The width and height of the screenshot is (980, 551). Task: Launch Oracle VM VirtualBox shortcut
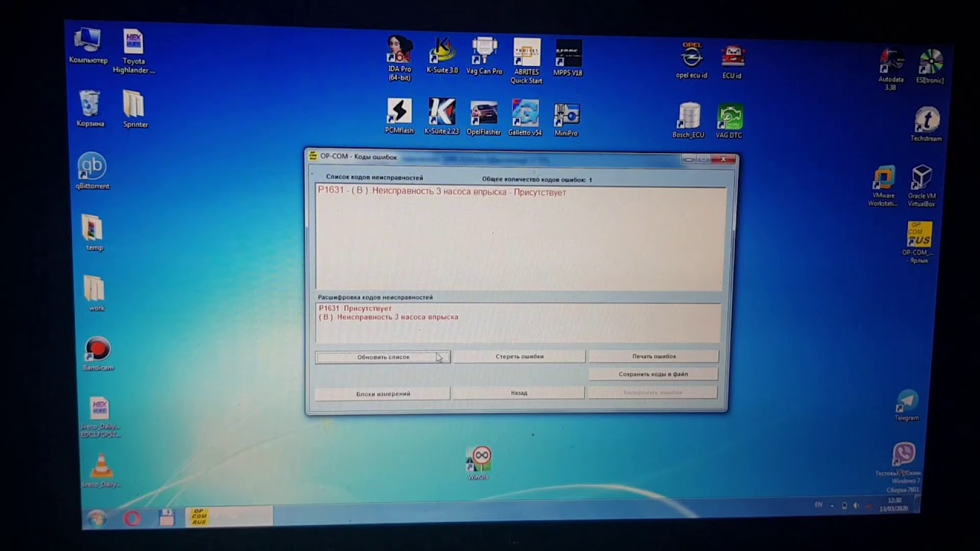pyautogui.click(x=922, y=187)
